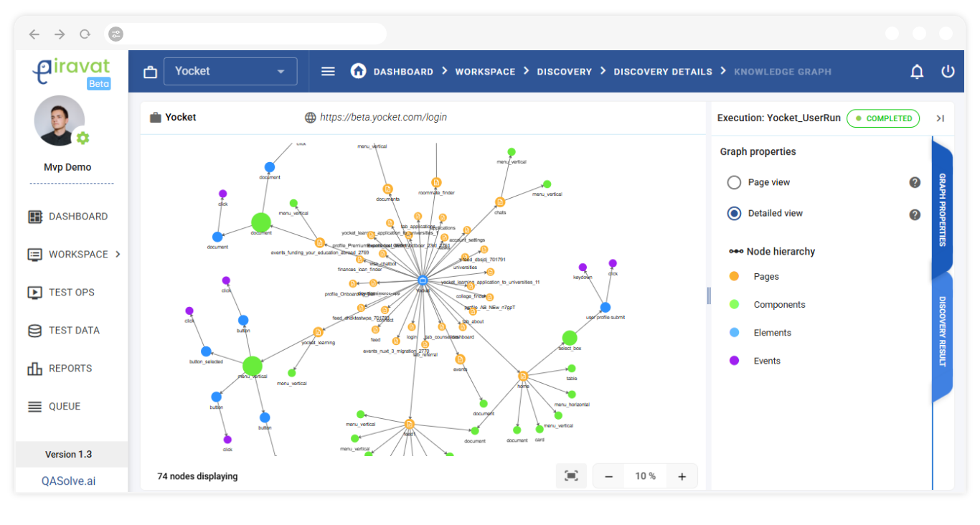Click the "Version 1.3" label

(x=68, y=455)
